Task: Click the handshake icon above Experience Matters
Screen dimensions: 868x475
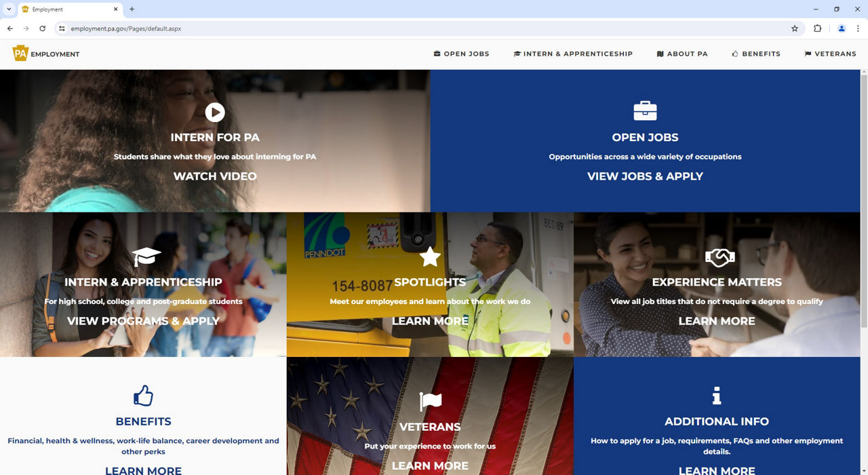Action: click(x=719, y=257)
